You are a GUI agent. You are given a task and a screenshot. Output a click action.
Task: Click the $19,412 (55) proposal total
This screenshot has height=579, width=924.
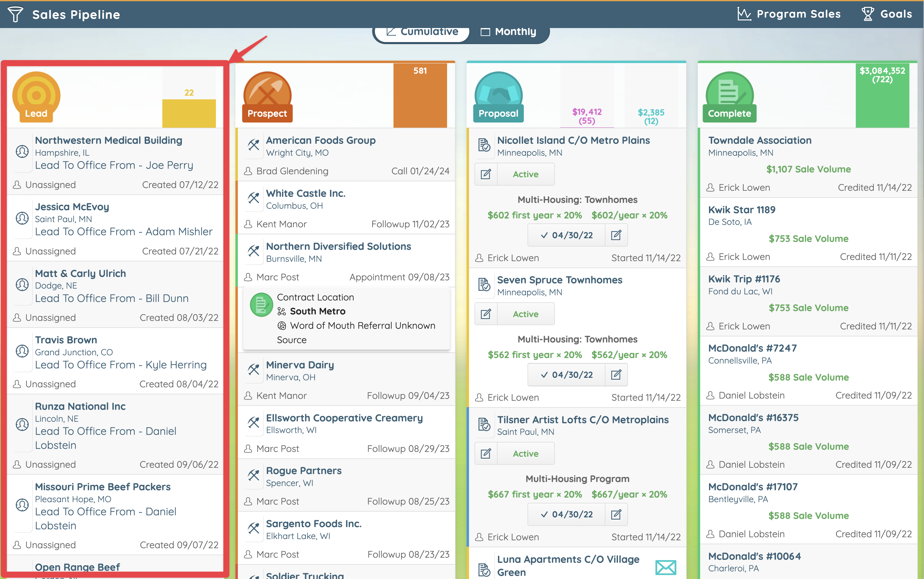pyautogui.click(x=587, y=116)
